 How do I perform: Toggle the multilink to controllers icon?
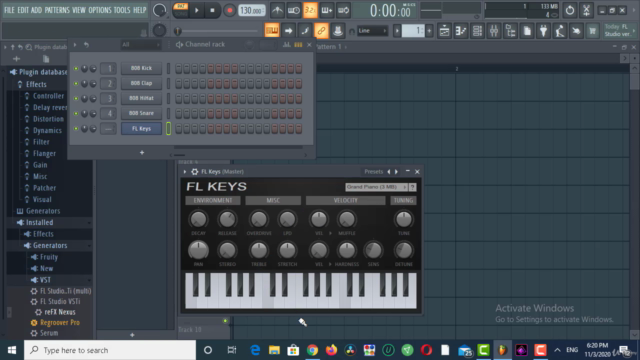(x=321, y=31)
